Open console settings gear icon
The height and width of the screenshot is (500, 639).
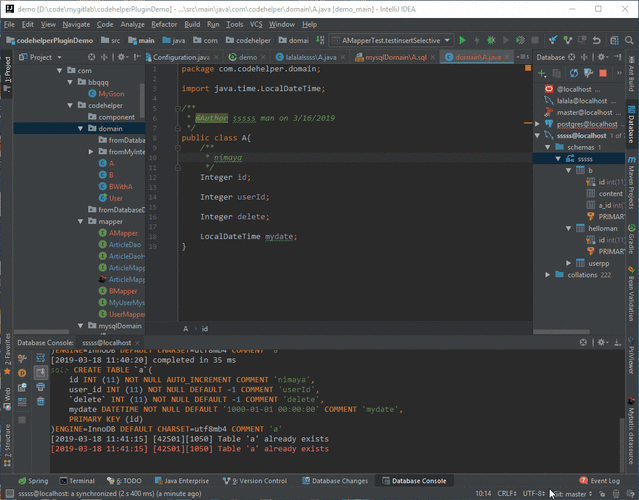tap(602, 342)
